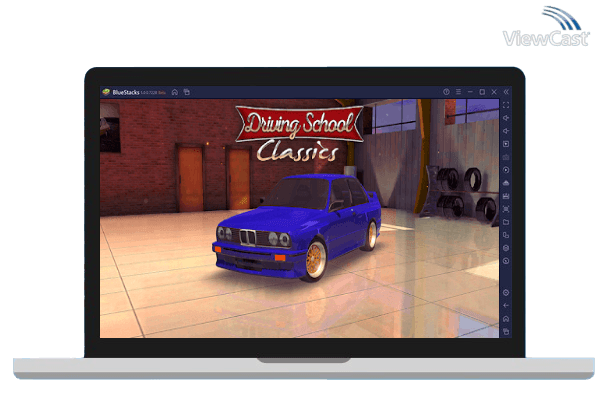Open the multi-instance window icon in title bar
Screen dimensions: 602x414
coord(187,92)
